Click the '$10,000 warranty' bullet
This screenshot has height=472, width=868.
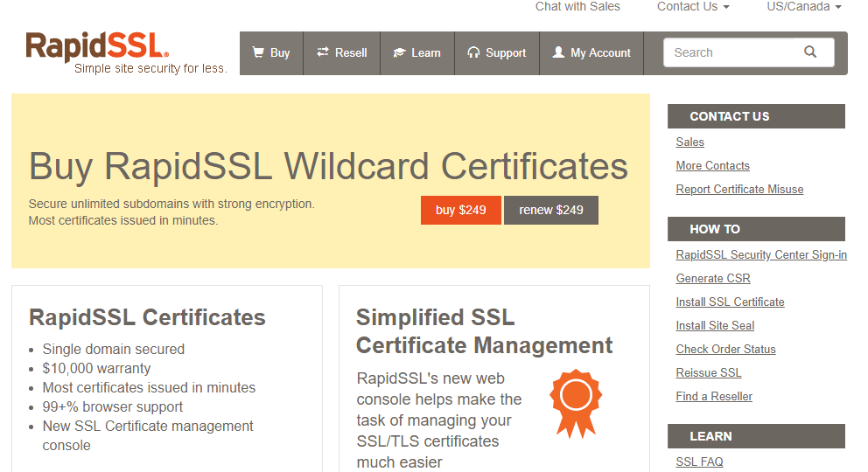coord(97,368)
